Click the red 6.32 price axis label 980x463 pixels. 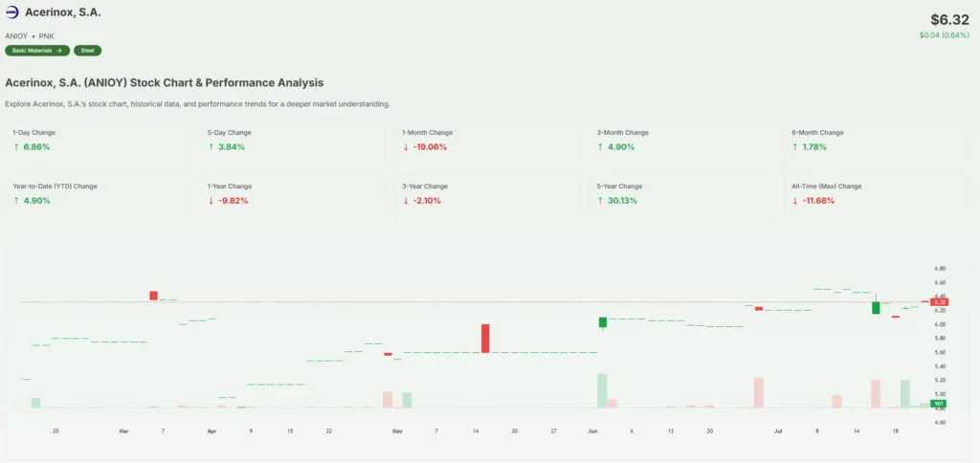[x=939, y=301]
